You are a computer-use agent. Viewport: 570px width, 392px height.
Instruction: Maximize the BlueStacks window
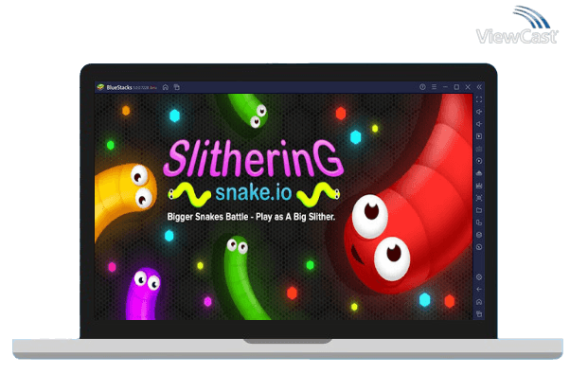[456, 87]
